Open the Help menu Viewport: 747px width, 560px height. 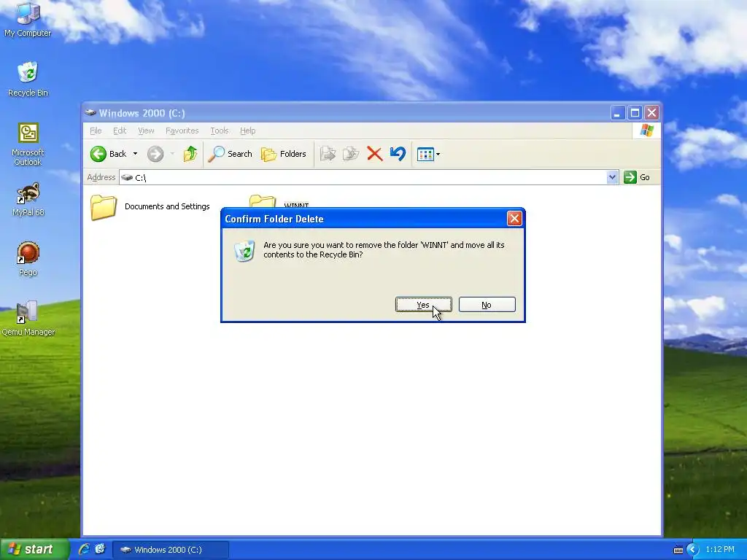pos(248,131)
